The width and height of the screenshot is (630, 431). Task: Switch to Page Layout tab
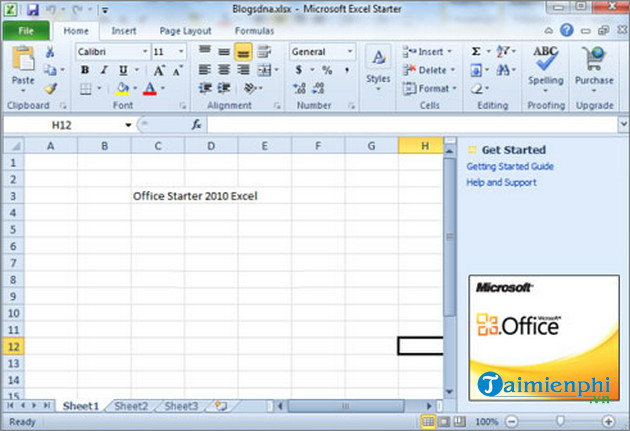pos(185,31)
